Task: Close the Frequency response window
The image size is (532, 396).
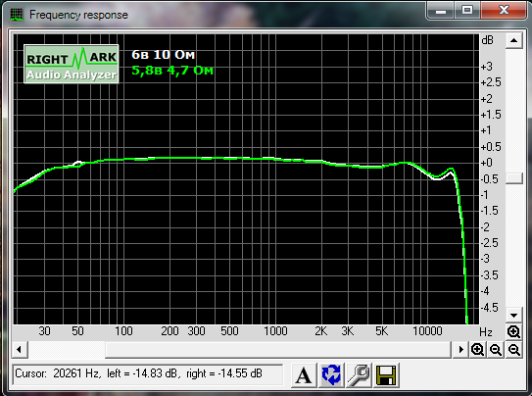Action: click(504, 11)
